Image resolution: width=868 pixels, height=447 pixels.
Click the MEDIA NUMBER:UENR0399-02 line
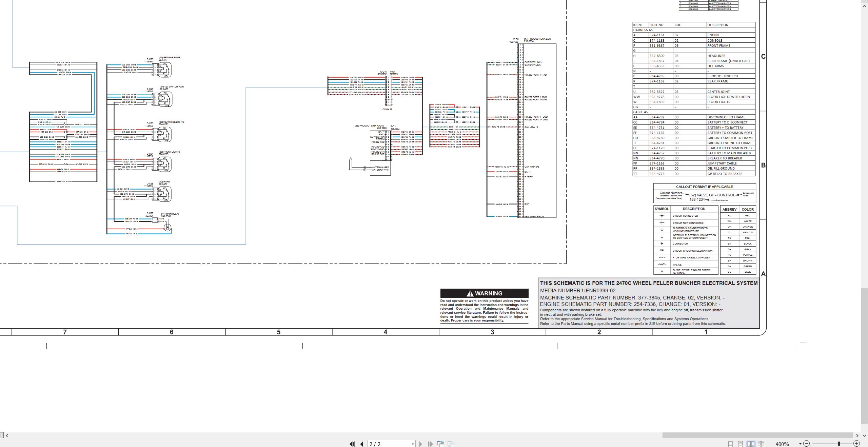(578, 290)
